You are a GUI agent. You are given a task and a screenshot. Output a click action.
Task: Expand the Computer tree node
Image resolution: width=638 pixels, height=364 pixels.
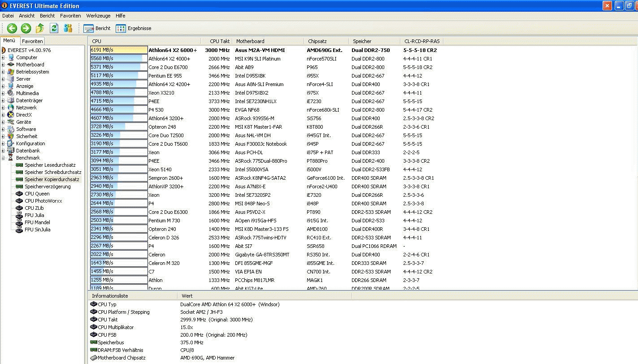tap(3, 57)
